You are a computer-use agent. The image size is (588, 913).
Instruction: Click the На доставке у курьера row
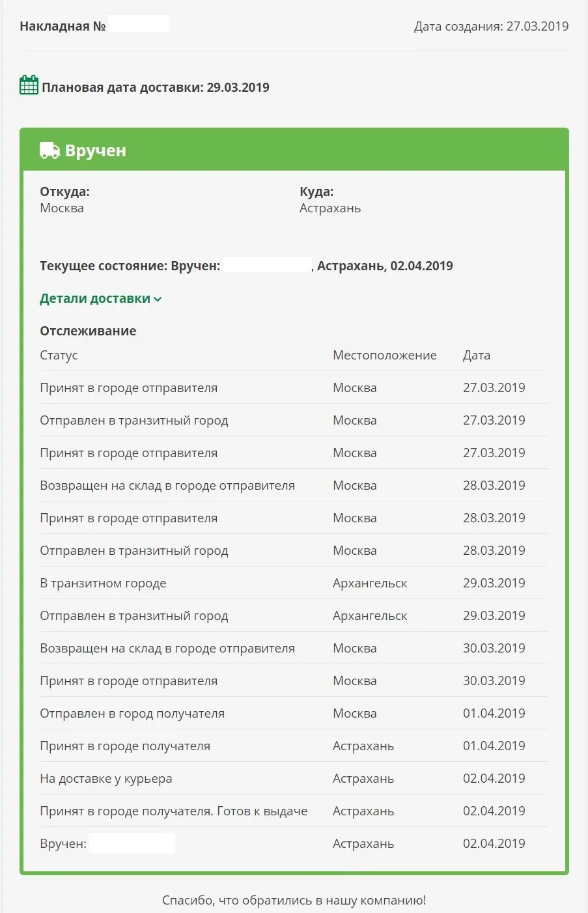point(294,778)
